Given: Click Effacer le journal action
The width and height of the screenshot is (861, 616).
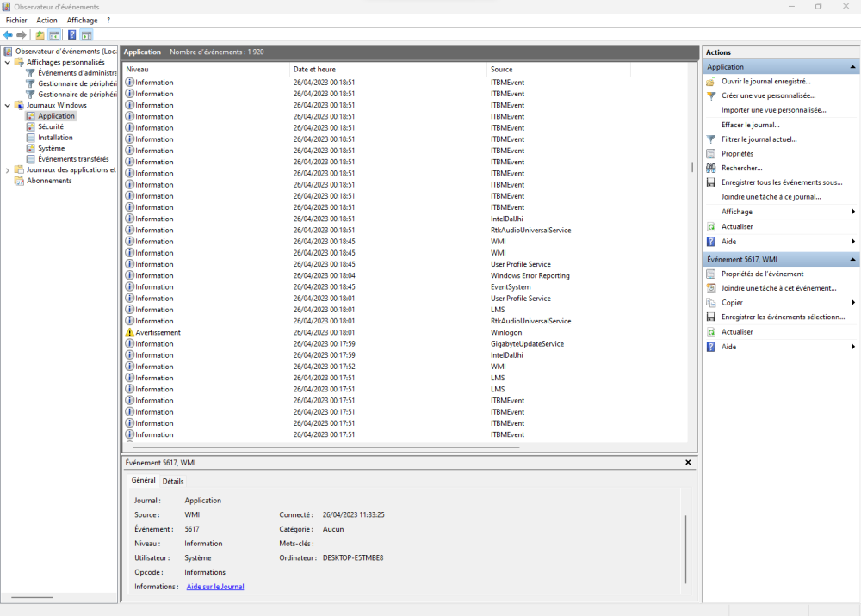Looking at the screenshot, I should click(x=750, y=125).
